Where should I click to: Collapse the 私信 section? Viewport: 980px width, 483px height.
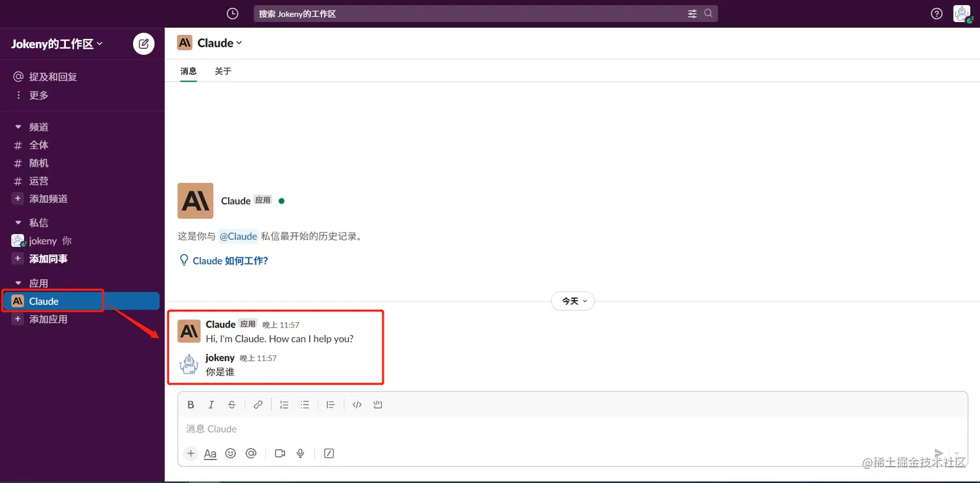click(x=18, y=222)
